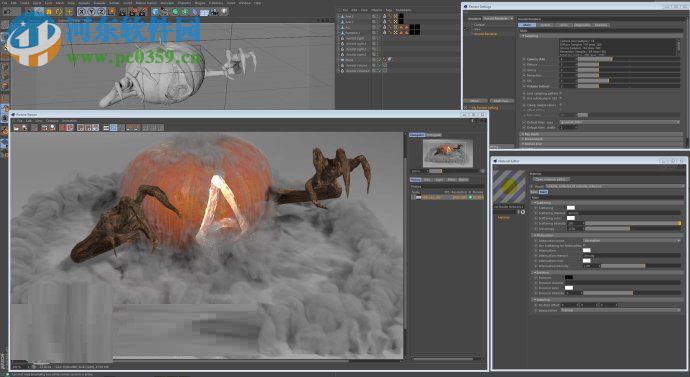Screen dimensions: 690x377
Task: Select the Layer tab in Picture Viewer
Action: (x=439, y=179)
